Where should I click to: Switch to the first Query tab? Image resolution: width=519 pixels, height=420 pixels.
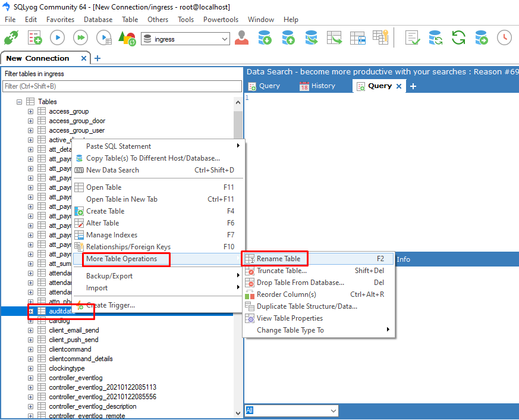pyautogui.click(x=264, y=86)
